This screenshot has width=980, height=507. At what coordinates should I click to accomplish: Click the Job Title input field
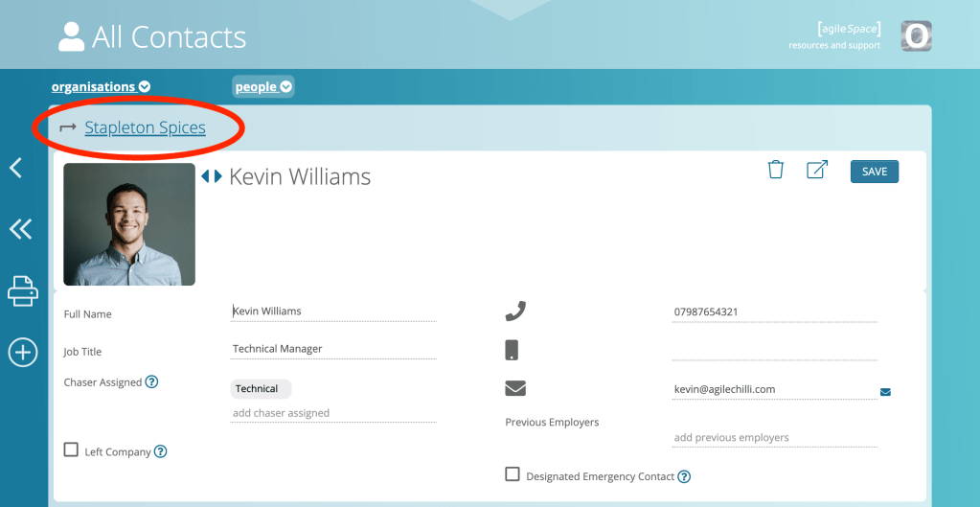coord(333,349)
